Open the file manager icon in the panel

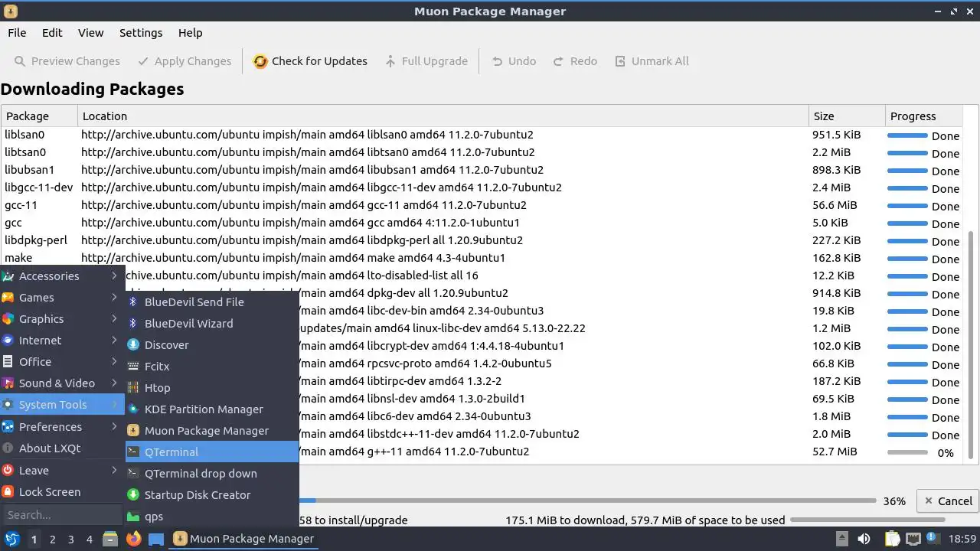click(110, 539)
